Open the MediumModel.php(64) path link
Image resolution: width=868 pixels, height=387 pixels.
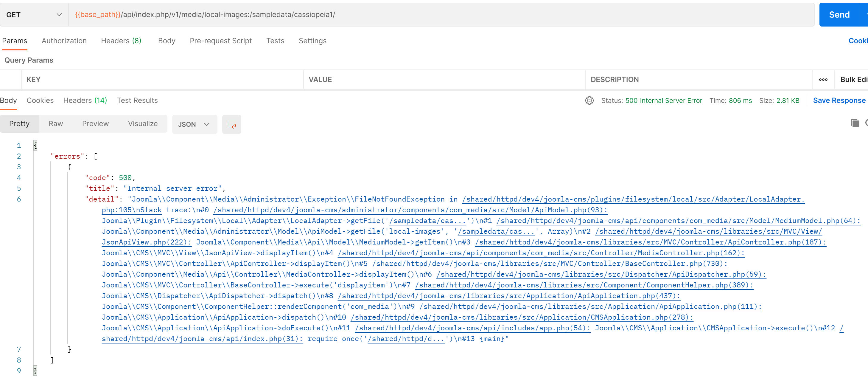click(678, 221)
